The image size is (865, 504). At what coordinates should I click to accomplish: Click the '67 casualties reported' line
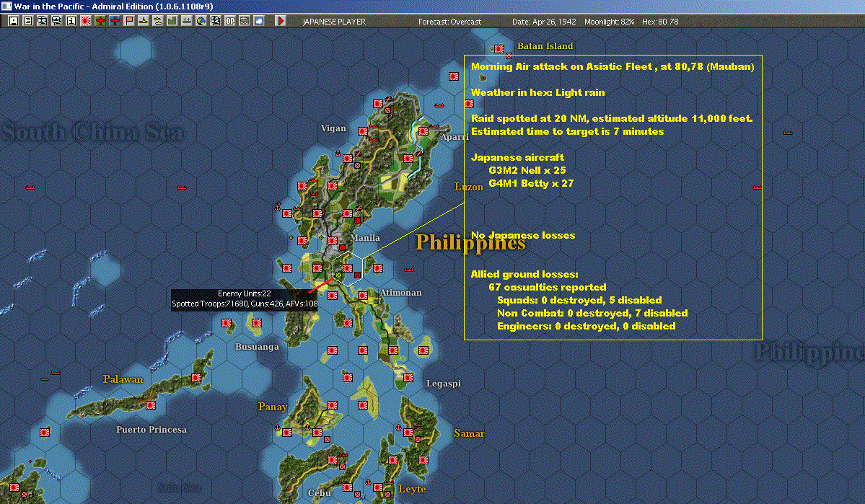pyautogui.click(x=548, y=287)
